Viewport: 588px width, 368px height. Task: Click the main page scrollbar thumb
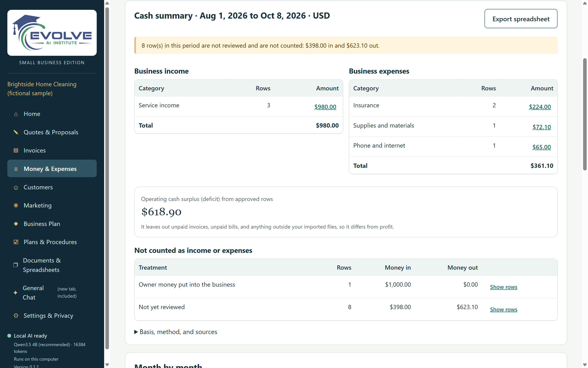pos(585,114)
